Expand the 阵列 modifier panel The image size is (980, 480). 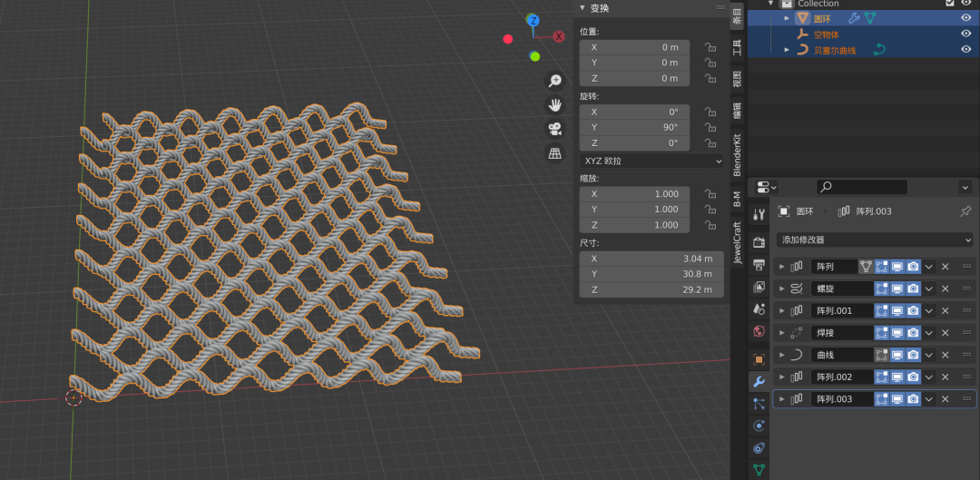coord(781,267)
